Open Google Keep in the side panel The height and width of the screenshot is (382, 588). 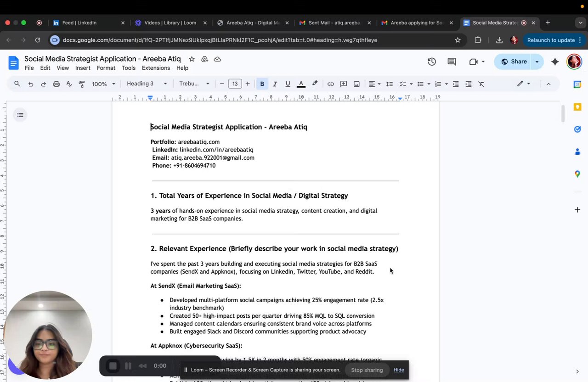[577, 107]
